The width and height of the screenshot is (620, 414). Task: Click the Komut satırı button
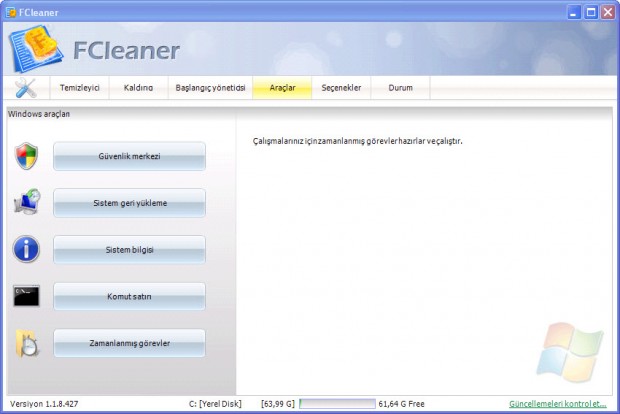coord(129,296)
